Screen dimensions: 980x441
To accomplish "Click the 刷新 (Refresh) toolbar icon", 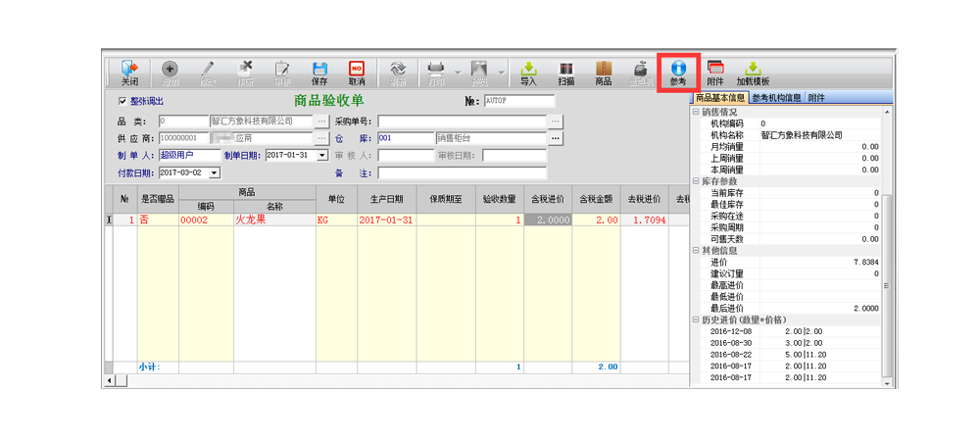I will coord(398,73).
